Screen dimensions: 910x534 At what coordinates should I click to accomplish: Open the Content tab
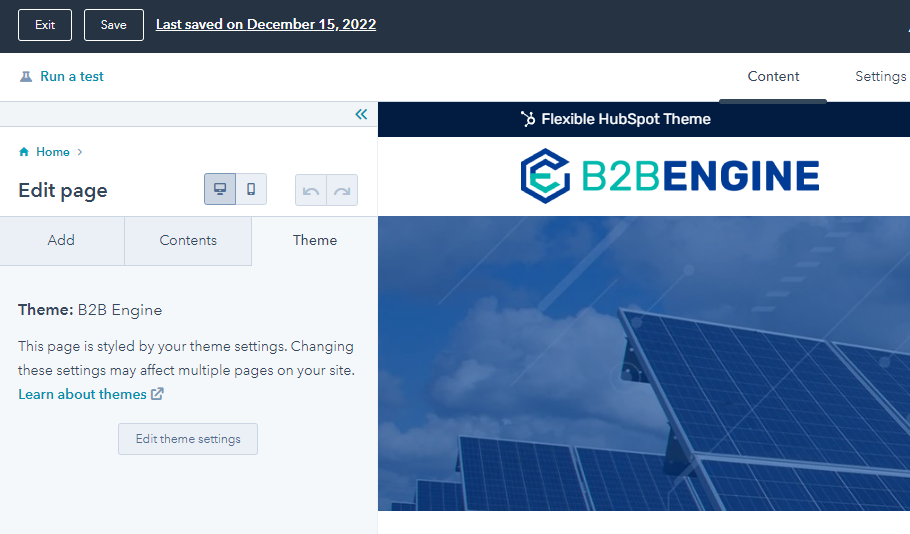coord(773,77)
